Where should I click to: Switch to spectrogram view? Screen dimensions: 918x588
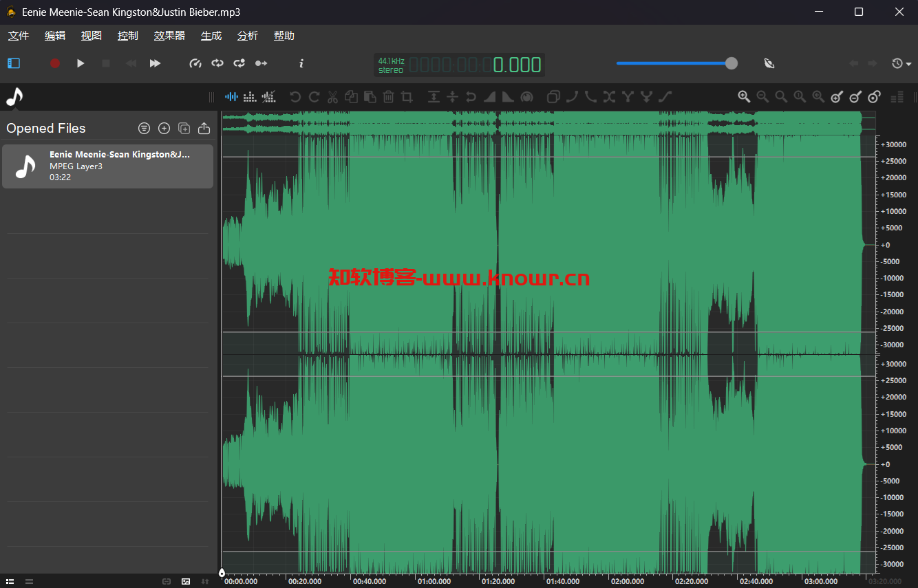click(250, 97)
